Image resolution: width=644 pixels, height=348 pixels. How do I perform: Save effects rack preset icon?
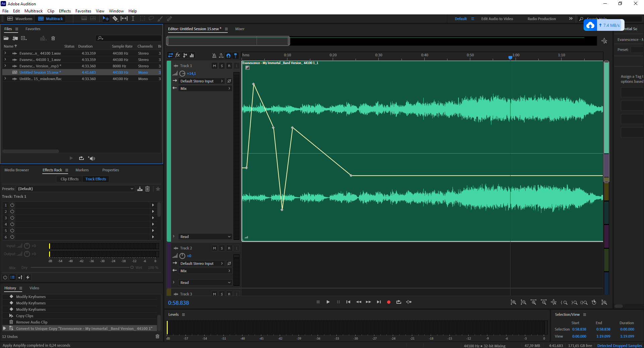pos(140,189)
